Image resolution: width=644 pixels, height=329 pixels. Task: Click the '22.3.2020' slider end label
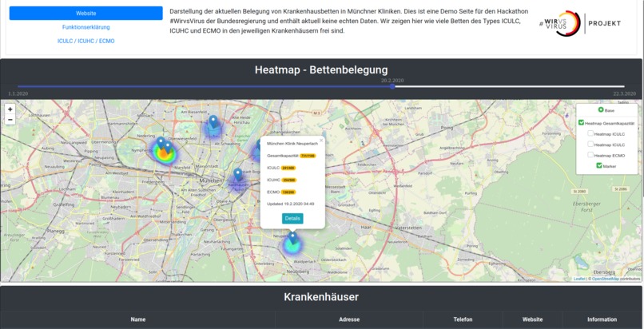625,94
